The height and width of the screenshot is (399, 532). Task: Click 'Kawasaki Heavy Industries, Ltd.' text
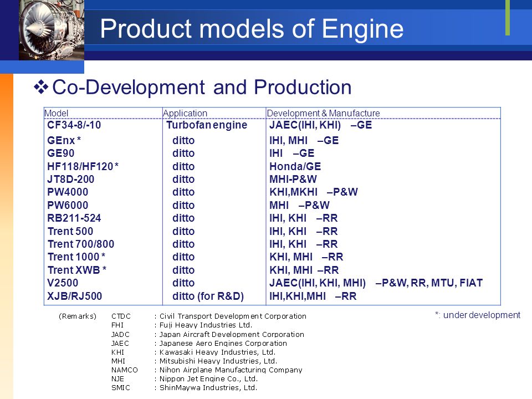tap(217, 352)
